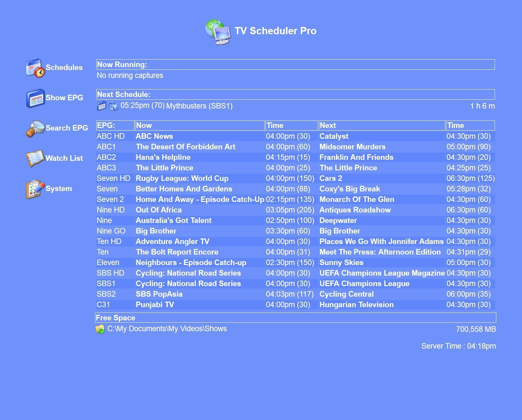This screenshot has height=420, width=522.
Task: Click the EPG: column header
Action: pos(115,125)
